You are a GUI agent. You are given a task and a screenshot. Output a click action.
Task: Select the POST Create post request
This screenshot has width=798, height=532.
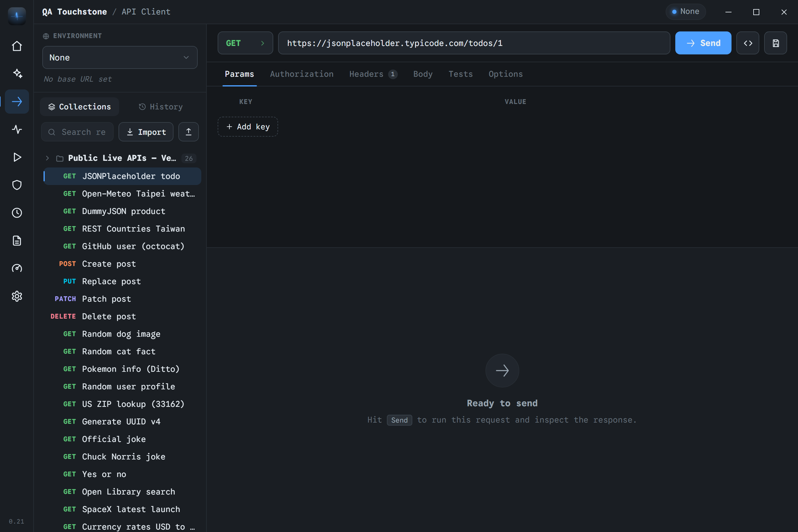122,264
